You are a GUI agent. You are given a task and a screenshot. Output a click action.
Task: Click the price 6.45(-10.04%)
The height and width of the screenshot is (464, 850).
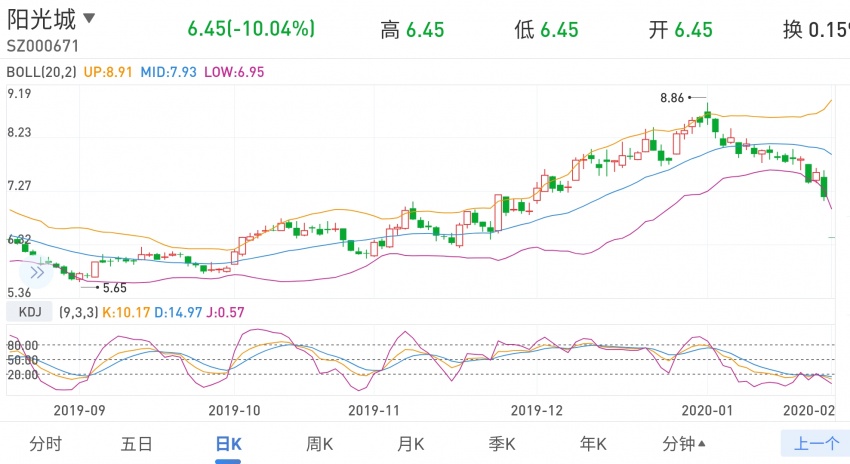[251, 29]
